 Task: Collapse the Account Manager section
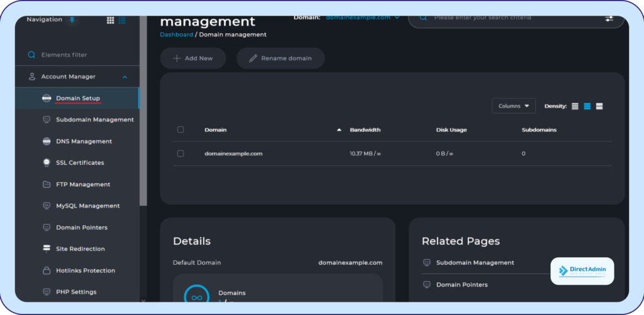125,77
